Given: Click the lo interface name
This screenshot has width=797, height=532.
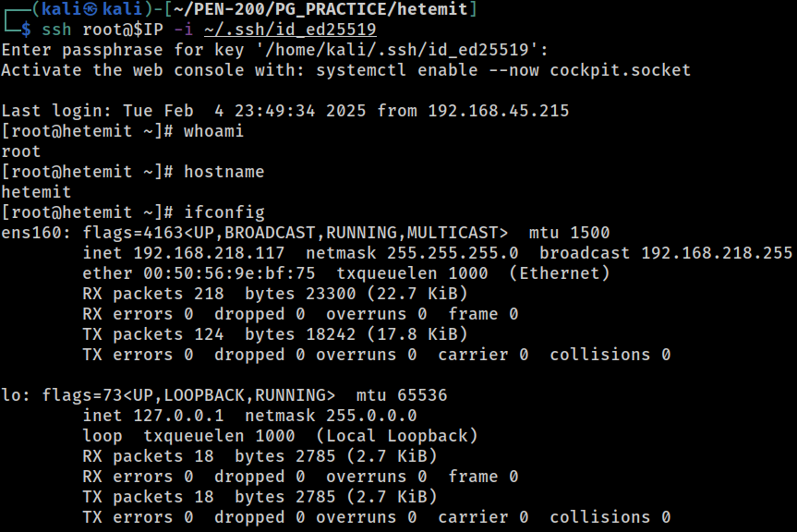Looking at the screenshot, I should pos(11,395).
